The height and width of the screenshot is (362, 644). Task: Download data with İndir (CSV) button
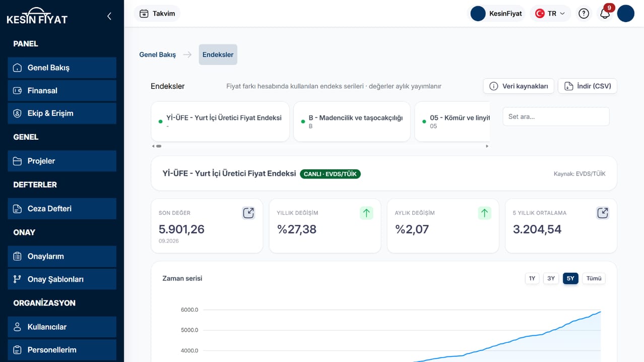point(588,86)
